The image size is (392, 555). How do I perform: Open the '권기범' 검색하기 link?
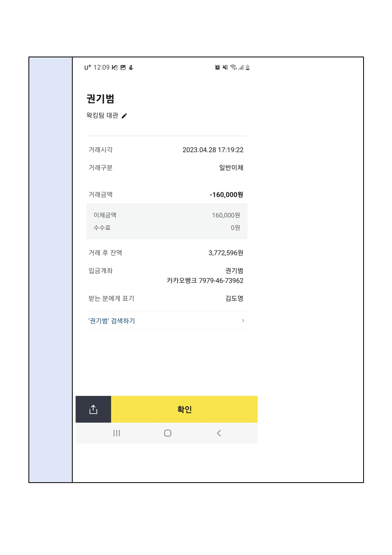111,321
